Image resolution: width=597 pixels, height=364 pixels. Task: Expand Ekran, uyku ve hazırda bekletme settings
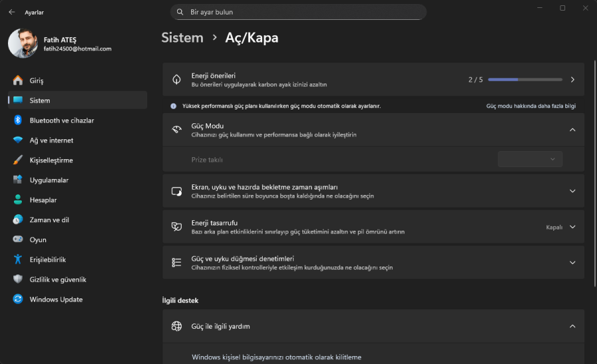coord(572,191)
